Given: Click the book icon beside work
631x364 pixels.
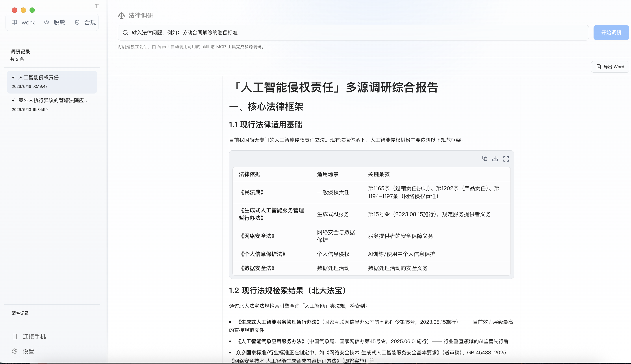Looking at the screenshot, I should pyautogui.click(x=15, y=22).
